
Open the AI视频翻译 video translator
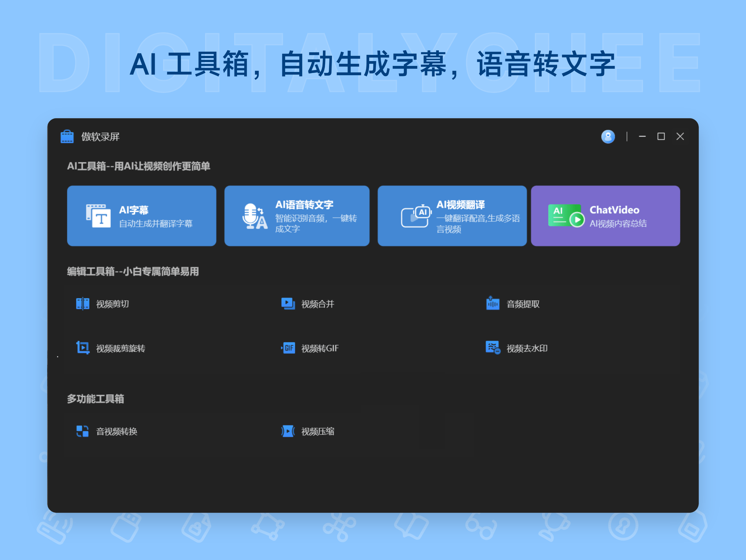tap(452, 215)
